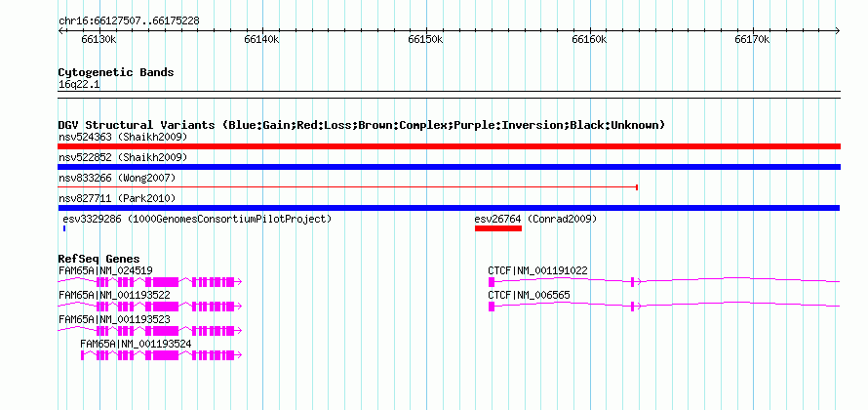Select the FAM65A NM_024519 transcript glyph
The height and width of the screenshot is (410, 868).
click(x=150, y=281)
